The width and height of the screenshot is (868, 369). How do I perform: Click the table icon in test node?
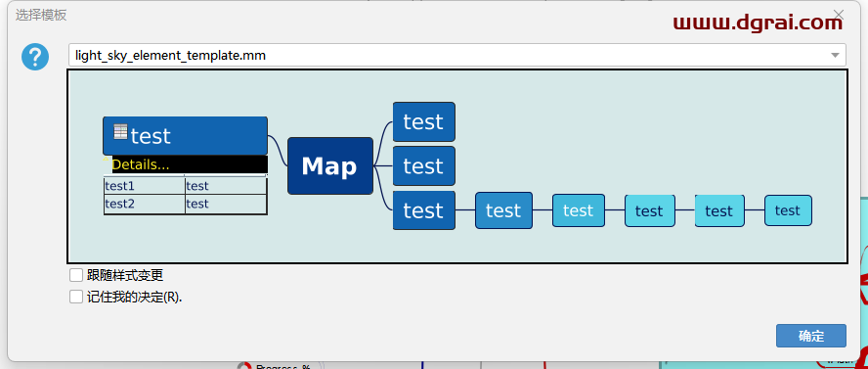point(120,132)
